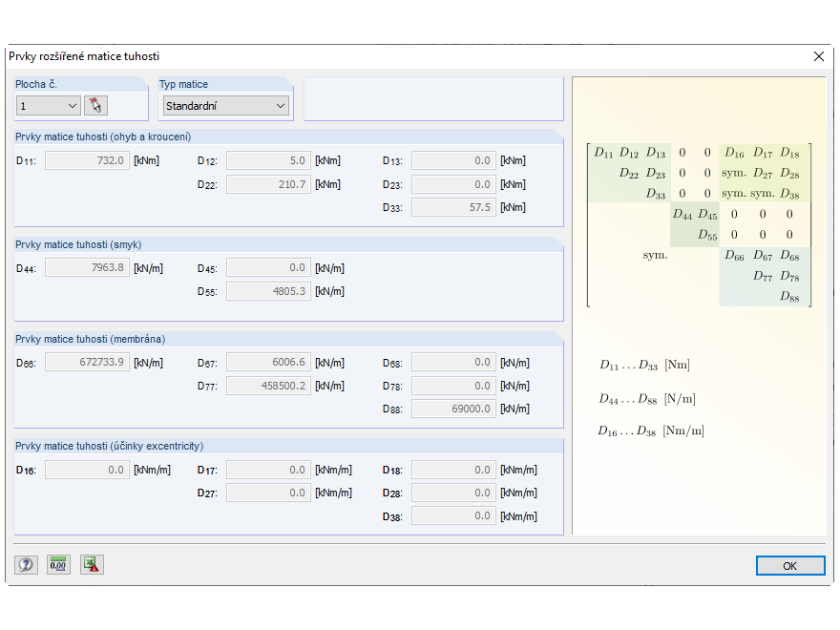Select the D16 eccentricity field value
This screenshot has width=840, height=630.
click(x=87, y=470)
